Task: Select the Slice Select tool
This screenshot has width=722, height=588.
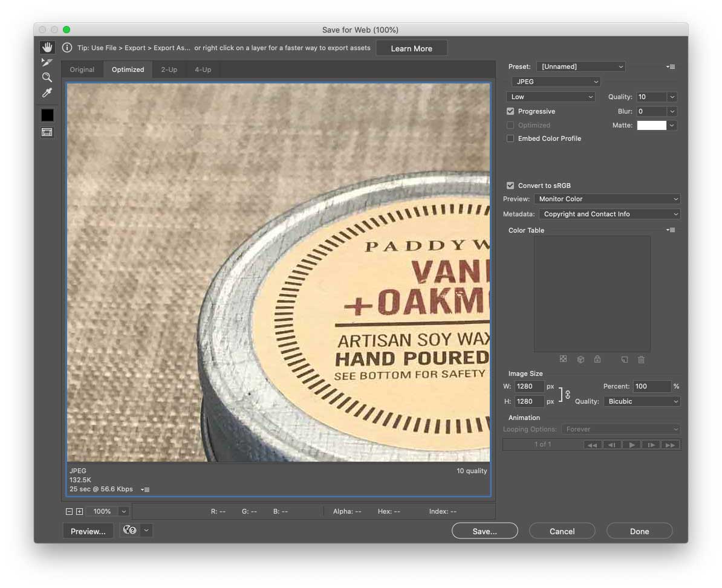Action: tap(47, 62)
